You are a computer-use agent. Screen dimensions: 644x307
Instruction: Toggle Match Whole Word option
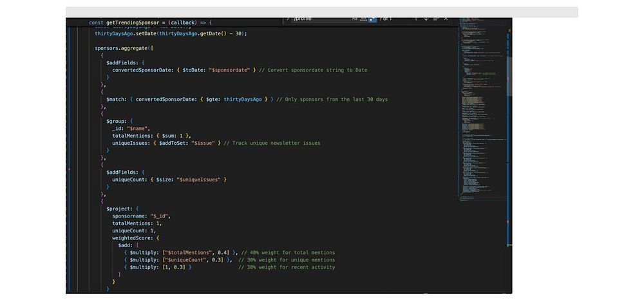pyautogui.click(x=363, y=19)
